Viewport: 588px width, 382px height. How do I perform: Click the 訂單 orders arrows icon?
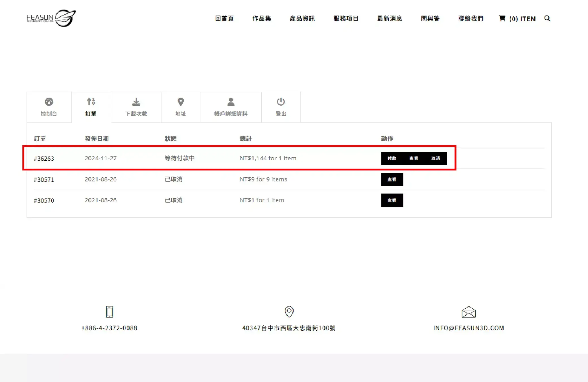(x=91, y=102)
